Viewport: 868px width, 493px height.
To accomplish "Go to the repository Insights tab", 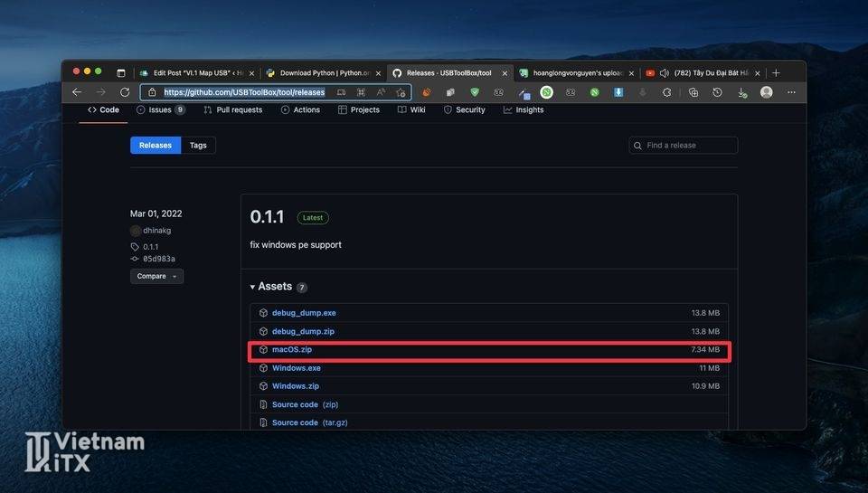I will point(524,110).
